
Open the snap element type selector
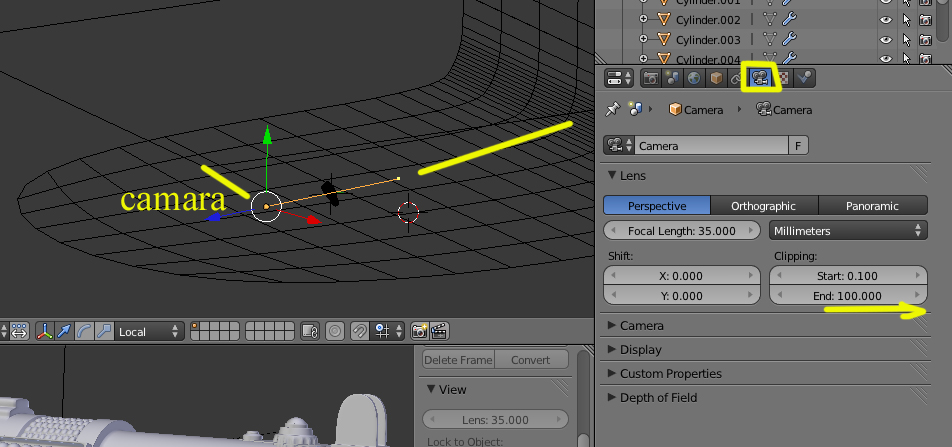[x=389, y=332]
